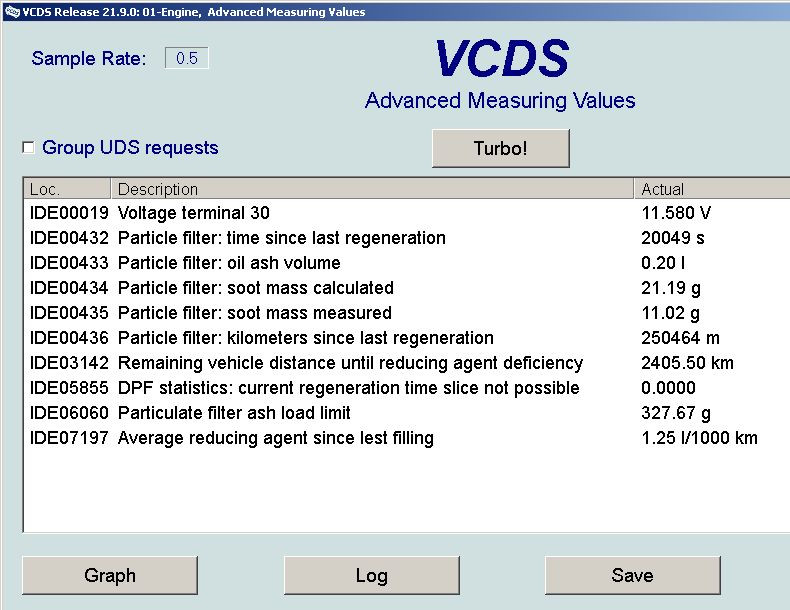
Task: Click the 1.25 l/1000 km value
Action: (x=699, y=438)
